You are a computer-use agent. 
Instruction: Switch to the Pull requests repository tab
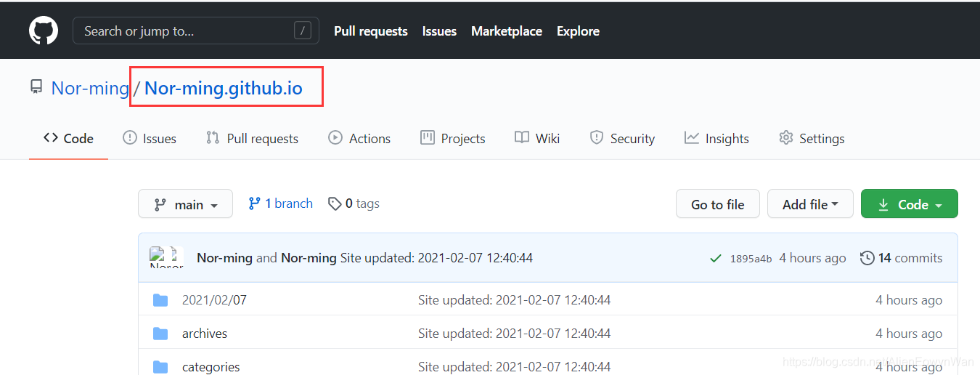(x=252, y=138)
